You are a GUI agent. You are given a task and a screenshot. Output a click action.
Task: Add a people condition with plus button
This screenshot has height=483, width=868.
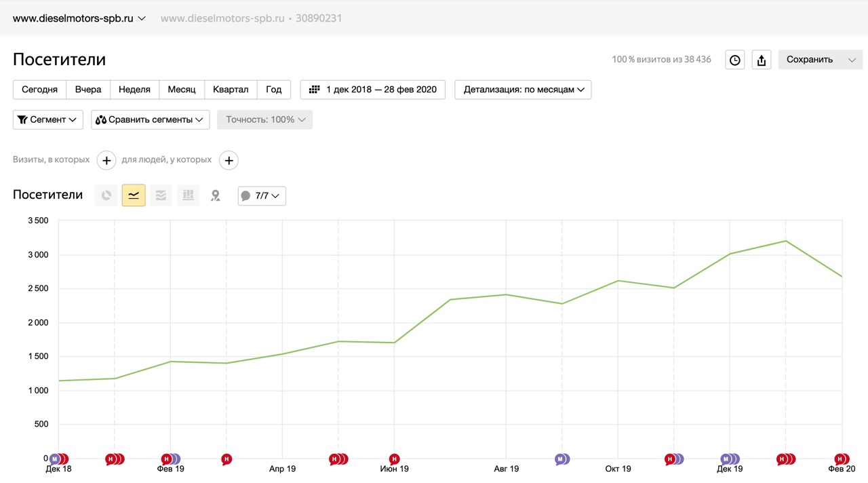[229, 161]
